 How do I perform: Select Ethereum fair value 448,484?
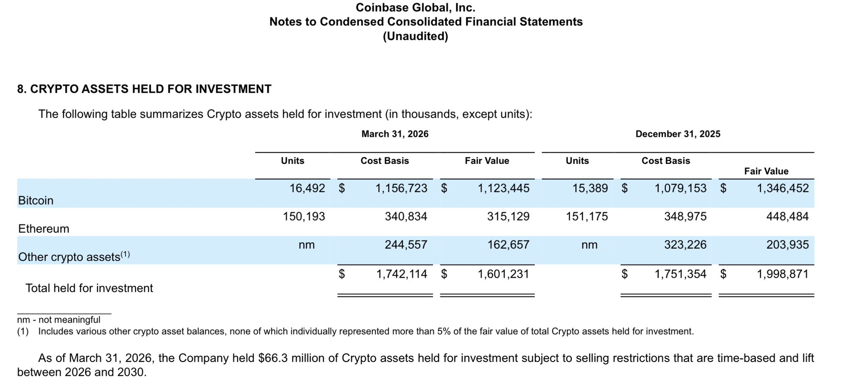click(x=787, y=217)
